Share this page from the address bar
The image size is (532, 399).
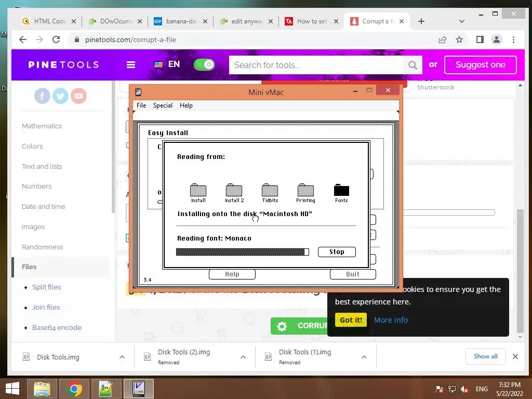pos(443,39)
